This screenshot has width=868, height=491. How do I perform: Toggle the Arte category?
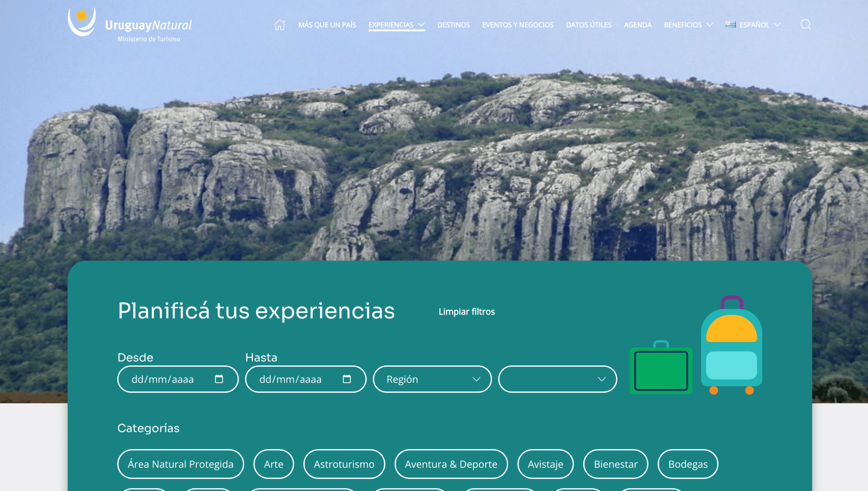pyautogui.click(x=274, y=464)
